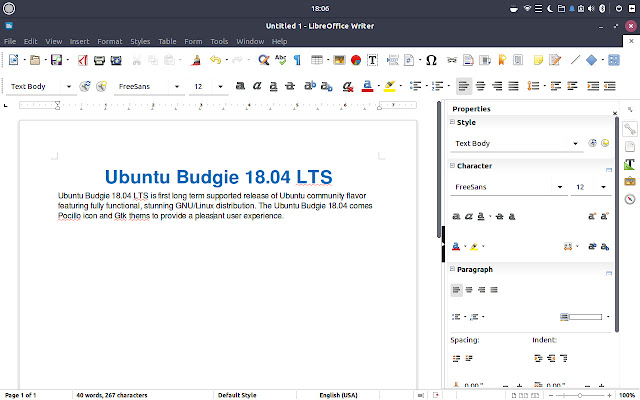Image resolution: width=640 pixels, height=400 pixels.
Task: Run Spelling check (Abc icon)
Action: (x=280, y=60)
